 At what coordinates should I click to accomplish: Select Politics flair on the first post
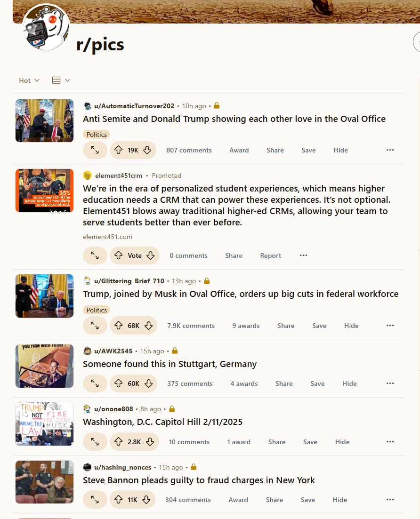click(x=97, y=135)
